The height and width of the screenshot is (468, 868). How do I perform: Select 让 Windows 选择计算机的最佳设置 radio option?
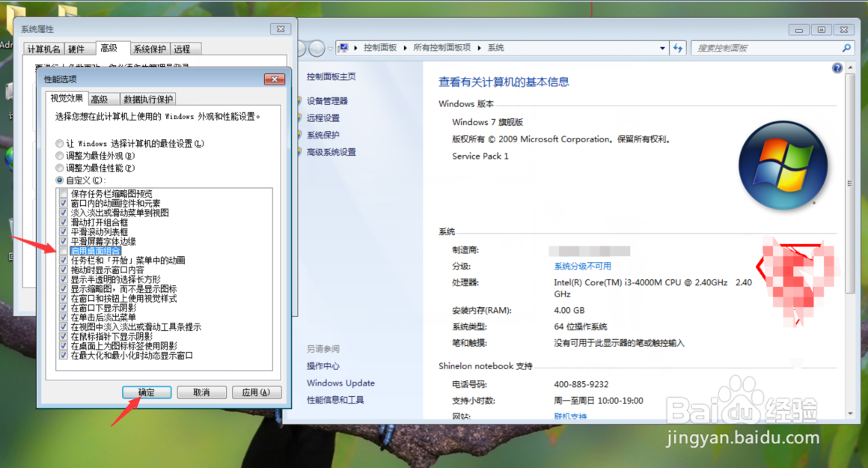click(x=59, y=144)
